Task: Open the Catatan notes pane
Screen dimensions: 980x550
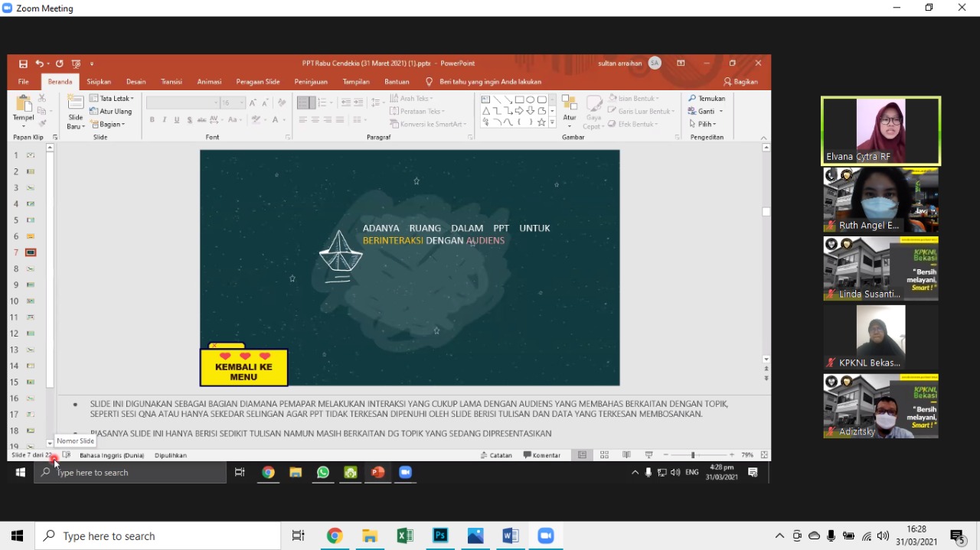Action: click(x=496, y=455)
